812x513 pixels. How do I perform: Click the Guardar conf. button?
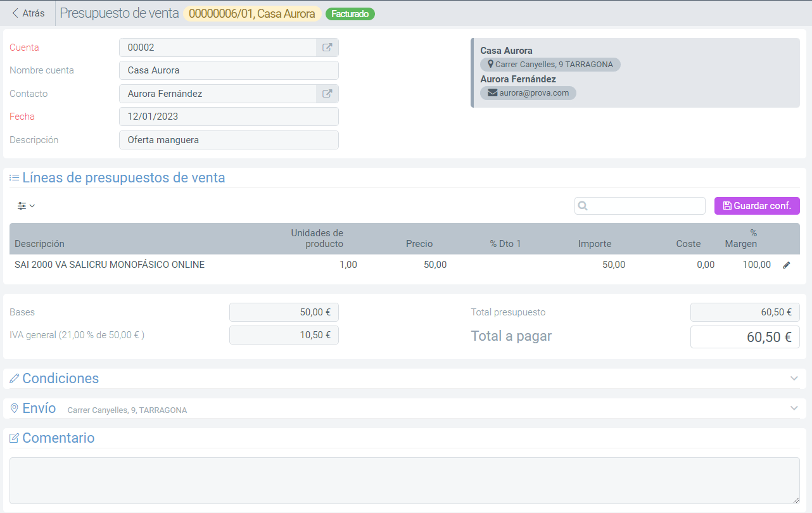point(757,206)
